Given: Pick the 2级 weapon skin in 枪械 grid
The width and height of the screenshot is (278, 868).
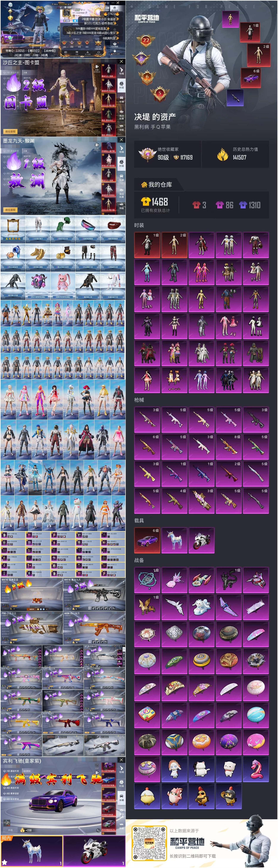Looking at the screenshot, I should pos(229,474).
